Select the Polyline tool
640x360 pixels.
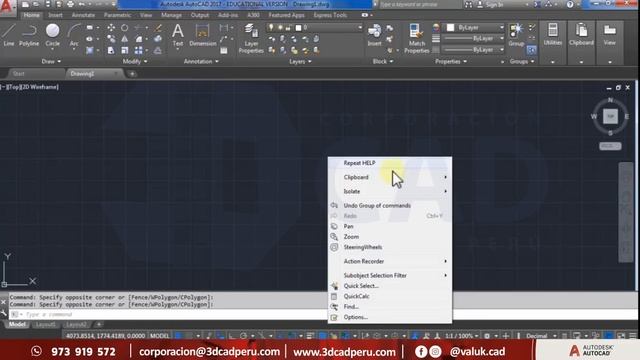[x=29, y=35]
